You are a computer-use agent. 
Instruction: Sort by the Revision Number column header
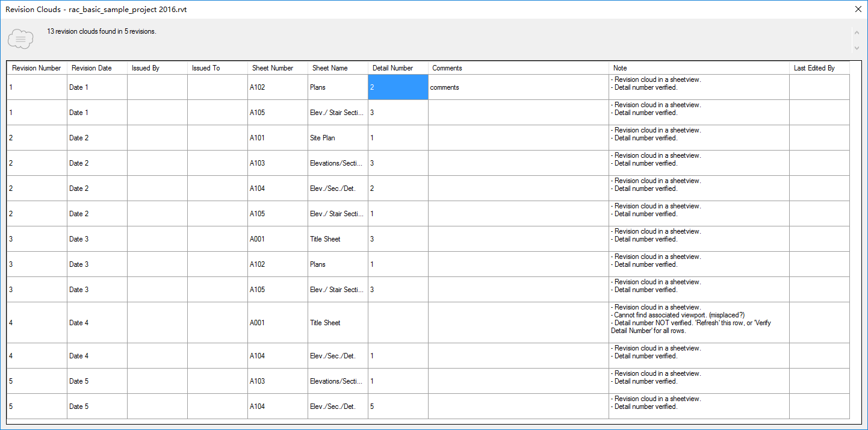point(36,68)
